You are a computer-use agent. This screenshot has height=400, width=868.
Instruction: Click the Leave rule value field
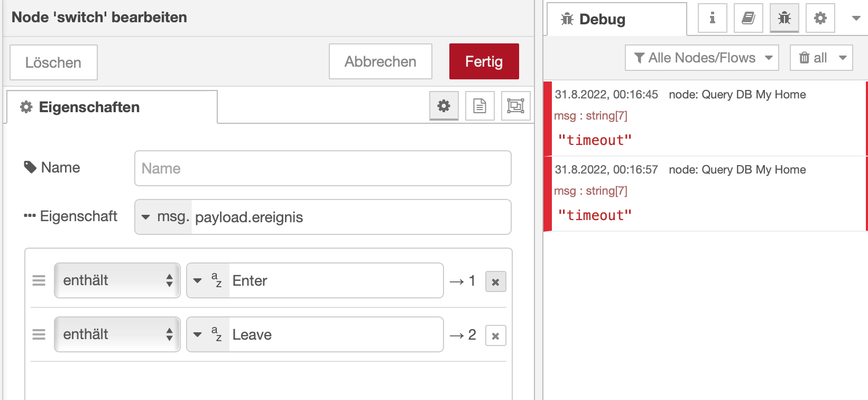[x=336, y=334]
